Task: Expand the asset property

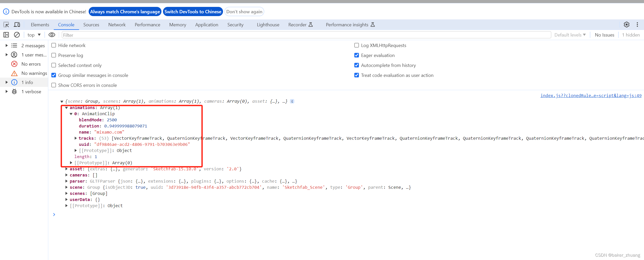Action: 66,169
